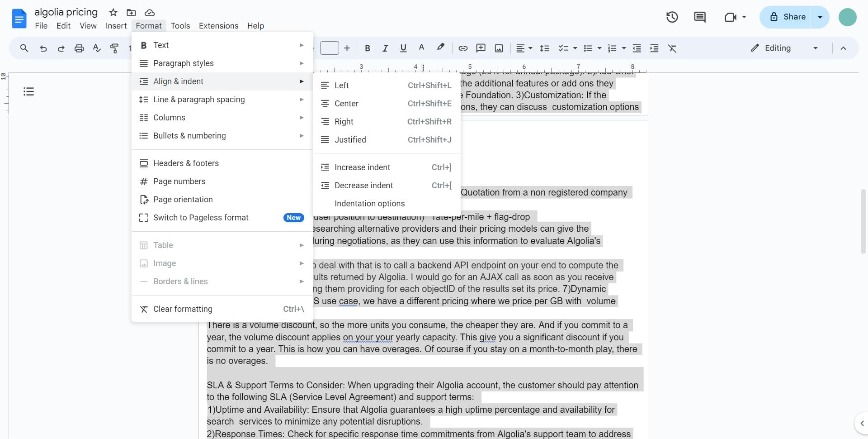The width and height of the screenshot is (868, 439).
Task: Insert an image
Action: tap(498, 48)
